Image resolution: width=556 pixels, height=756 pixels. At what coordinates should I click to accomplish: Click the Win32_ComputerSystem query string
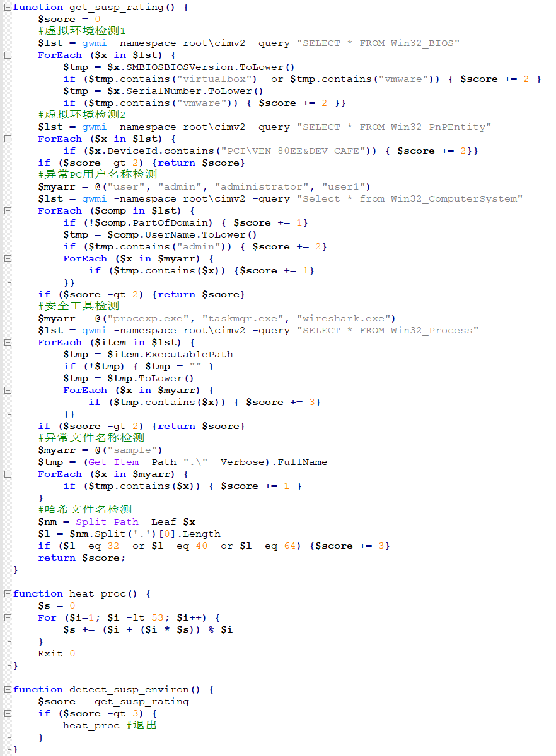tap(410, 198)
